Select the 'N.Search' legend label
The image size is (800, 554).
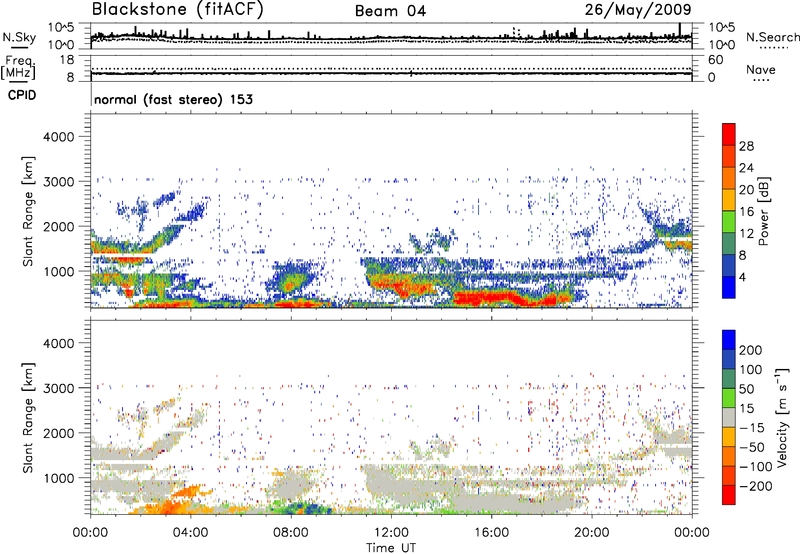point(773,37)
